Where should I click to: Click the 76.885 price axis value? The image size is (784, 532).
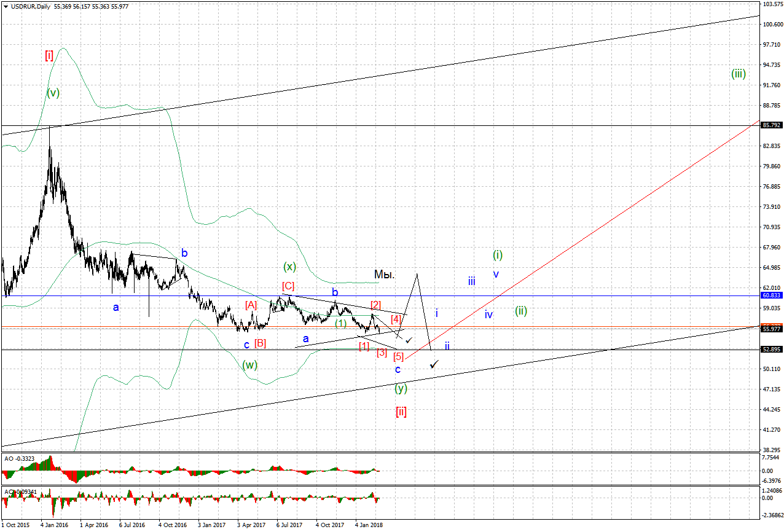[x=772, y=187]
